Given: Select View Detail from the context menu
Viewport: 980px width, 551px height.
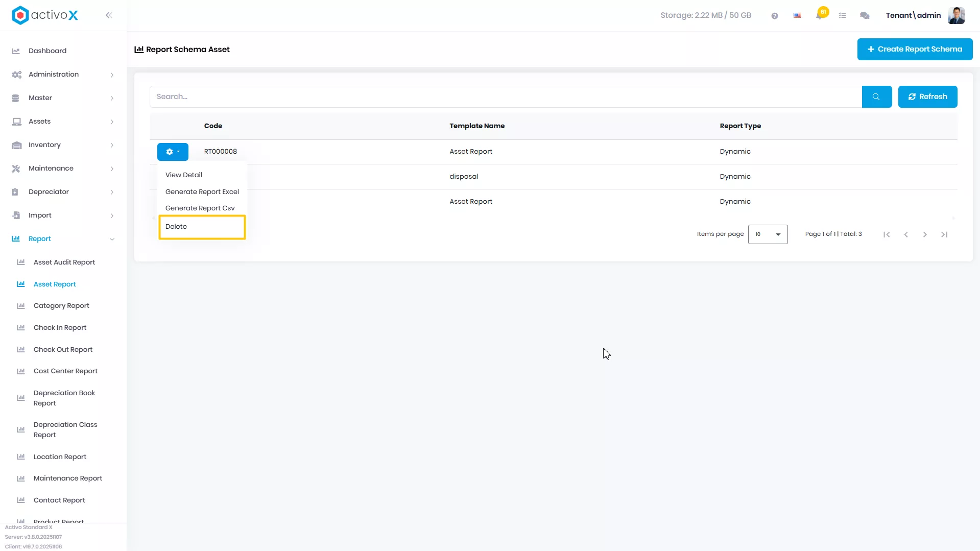Looking at the screenshot, I should 184,175.
